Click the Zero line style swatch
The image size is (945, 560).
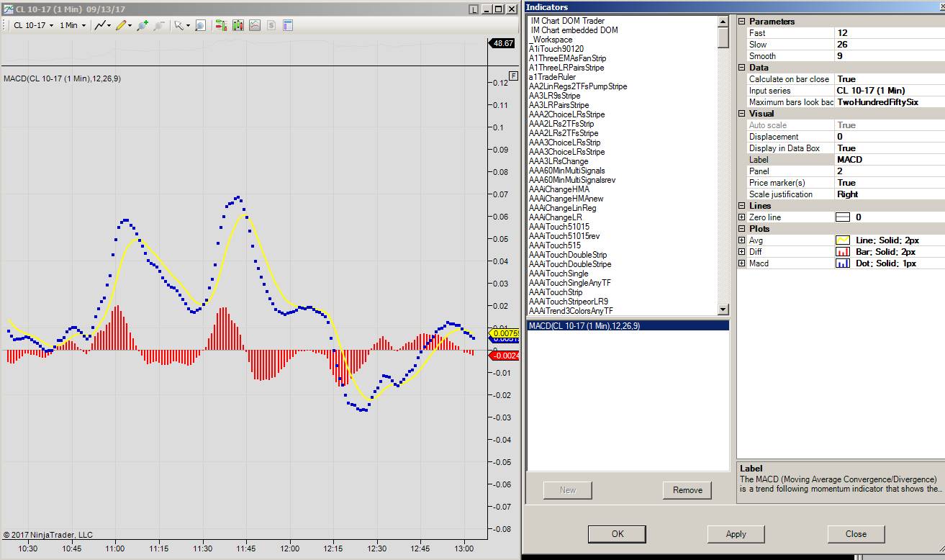click(842, 217)
